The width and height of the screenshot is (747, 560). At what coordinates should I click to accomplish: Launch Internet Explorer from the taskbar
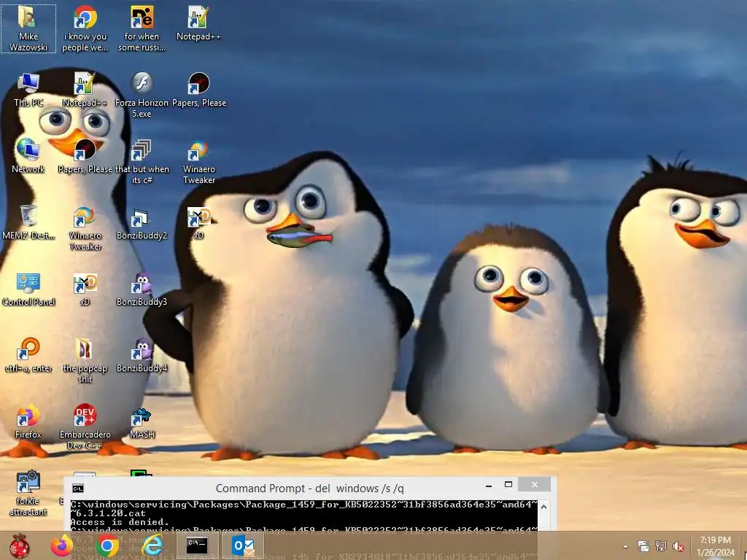click(152, 545)
